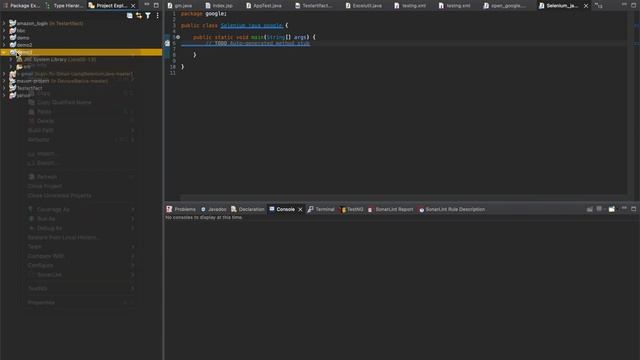The width and height of the screenshot is (640, 360).
Task: Open the gm.java editor tab
Action: click(x=180, y=6)
